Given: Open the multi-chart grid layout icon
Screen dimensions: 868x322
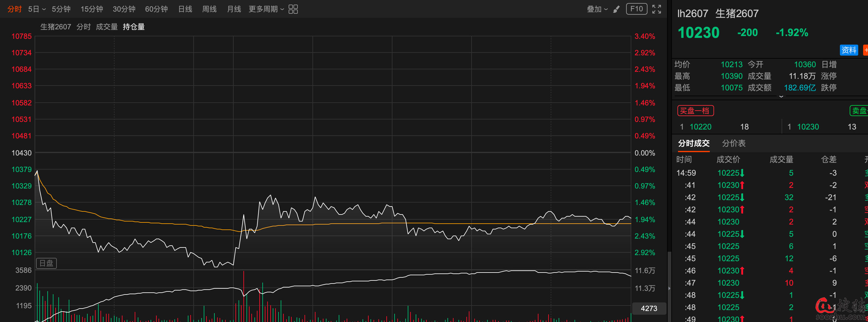Looking at the screenshot, I should point(293,9).
